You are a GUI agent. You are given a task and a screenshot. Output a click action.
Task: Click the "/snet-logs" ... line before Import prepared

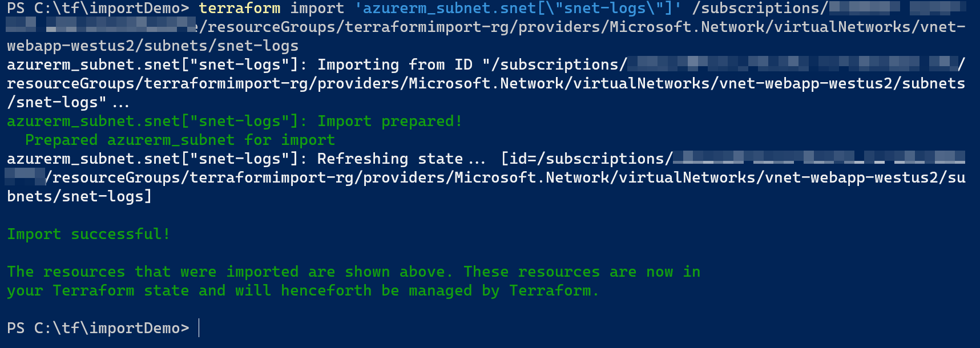(x=68, y=102)
